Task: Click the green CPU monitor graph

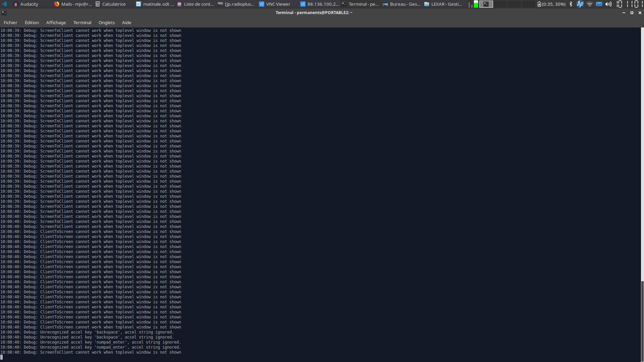Action: coord(476,4)
